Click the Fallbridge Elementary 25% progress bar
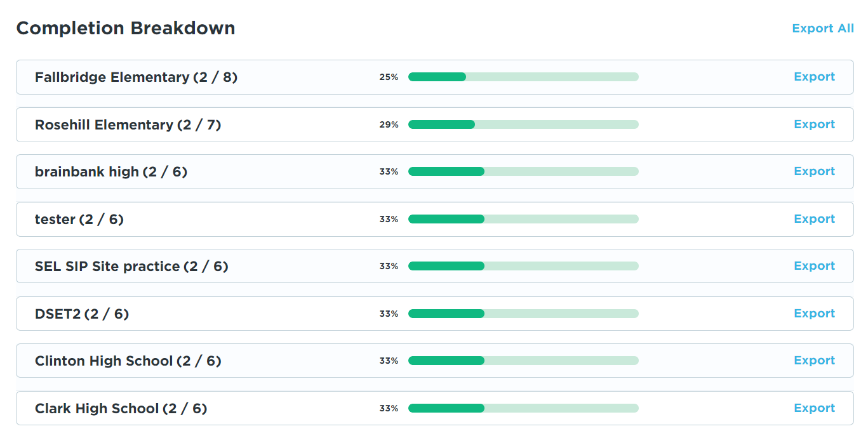This screenshot has height=431, width=868. [x=523, y=77]
